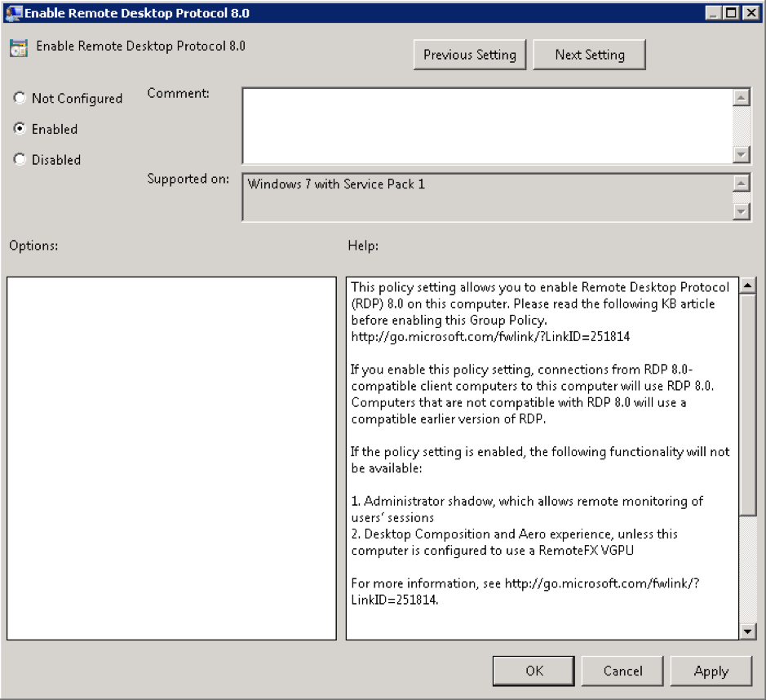Click the 'Options:' label
This screenshot has height=700, width=766.
click(x=33, y=246)
